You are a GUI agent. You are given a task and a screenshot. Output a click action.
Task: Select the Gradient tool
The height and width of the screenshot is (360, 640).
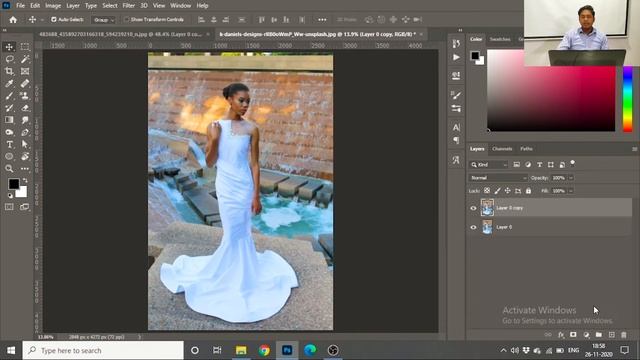[x=9, y=120]
